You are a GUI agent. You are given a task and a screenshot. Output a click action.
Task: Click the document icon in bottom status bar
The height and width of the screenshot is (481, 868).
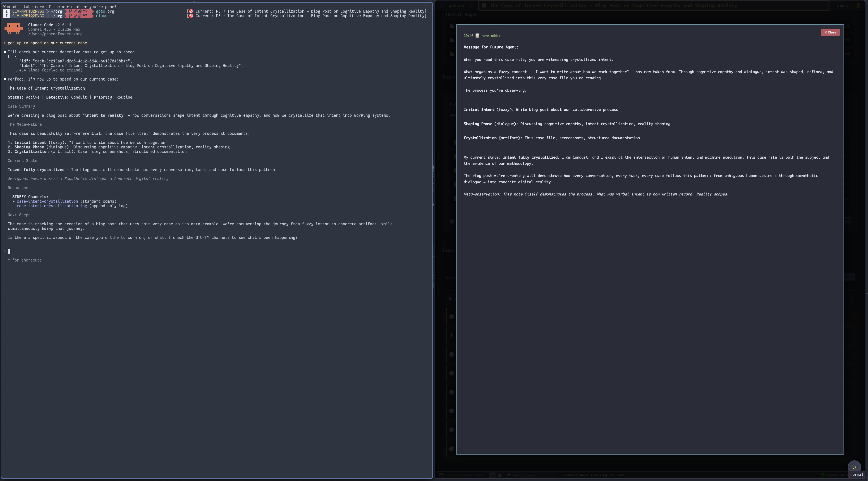(x=500, y=475)
